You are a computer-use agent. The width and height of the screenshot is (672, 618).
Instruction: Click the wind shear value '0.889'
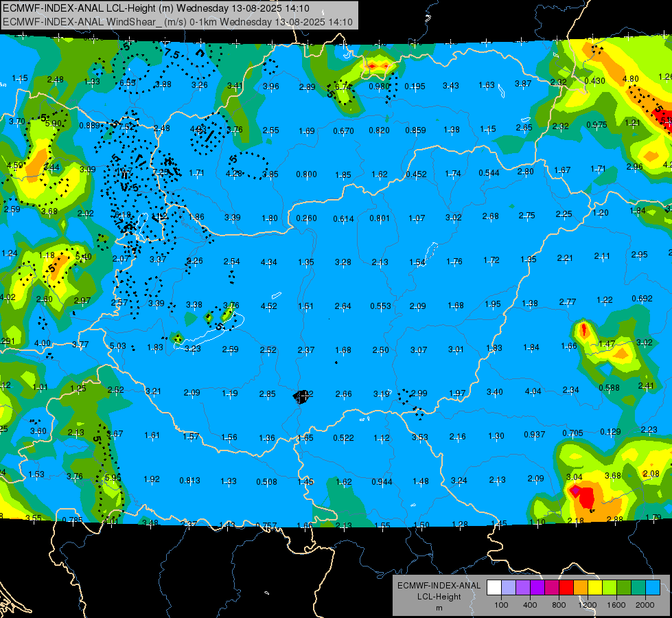[x=89, y=126]
